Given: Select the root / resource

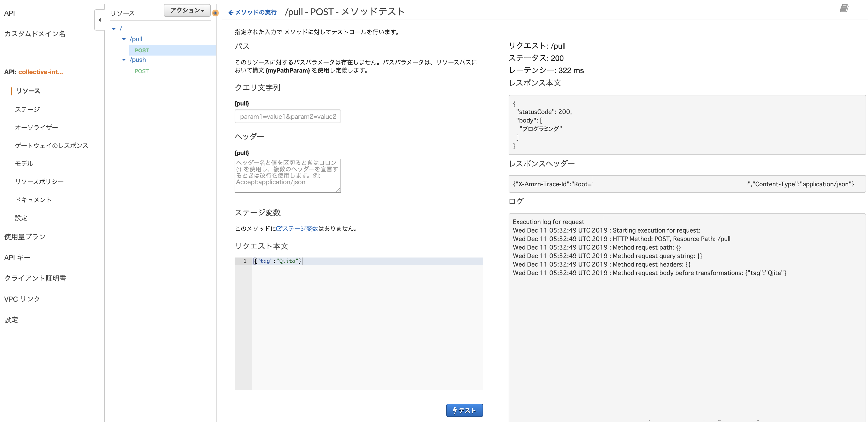Looking at the screenshot, I should pos(121,29).
